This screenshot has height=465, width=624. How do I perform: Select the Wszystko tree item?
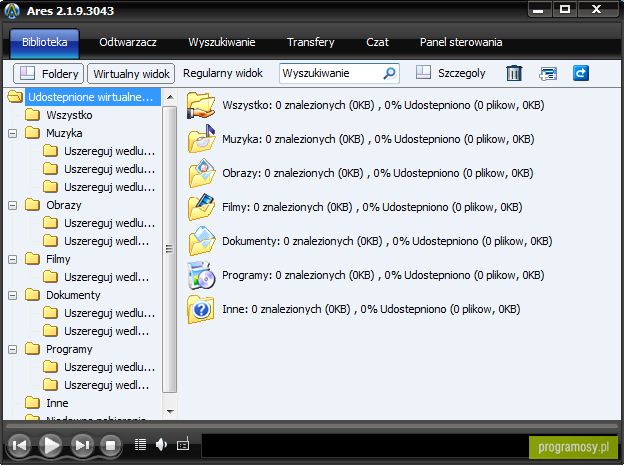[x=69, y=115]
